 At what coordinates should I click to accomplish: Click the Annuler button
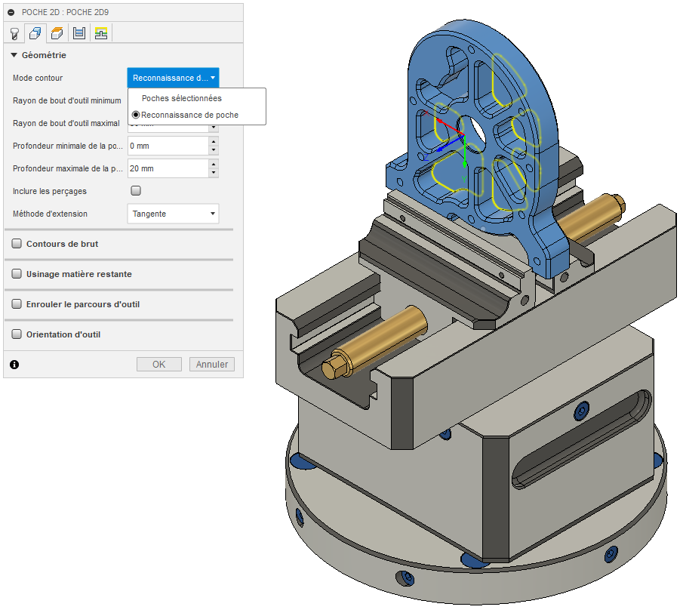click(x=212, y=365)
